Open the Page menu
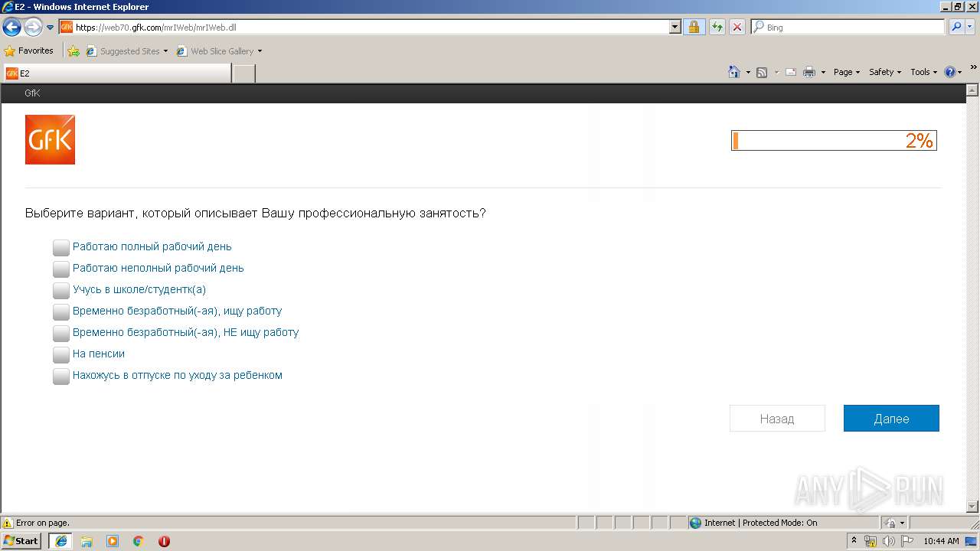This screenshot has width=980, height=551. point(847,72)
